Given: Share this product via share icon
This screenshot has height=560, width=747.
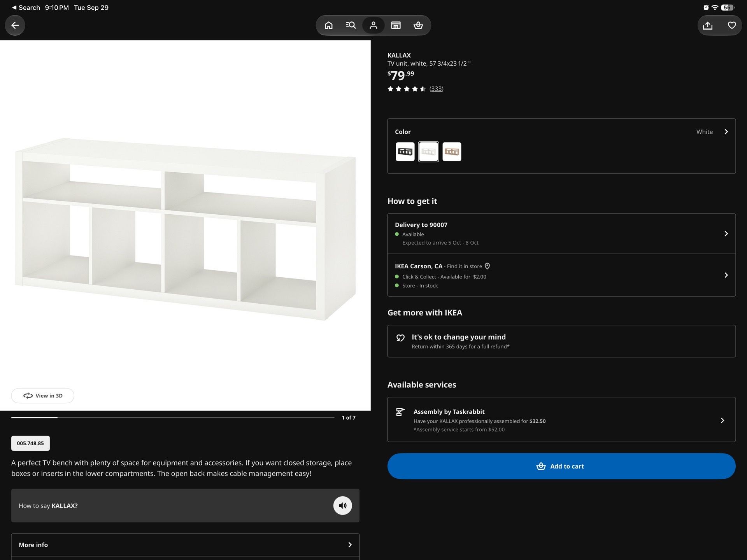Looking at the screenshot, I should click(708, 25).
